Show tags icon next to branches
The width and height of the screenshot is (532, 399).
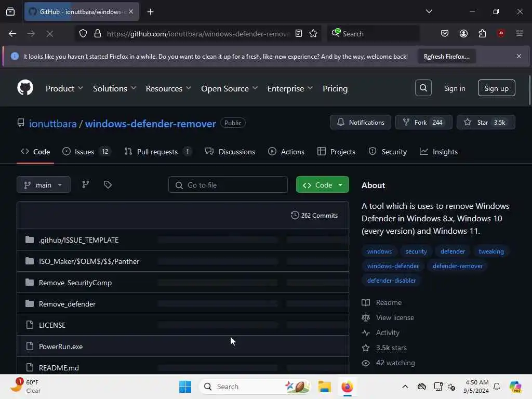click(x=108, y=184)
